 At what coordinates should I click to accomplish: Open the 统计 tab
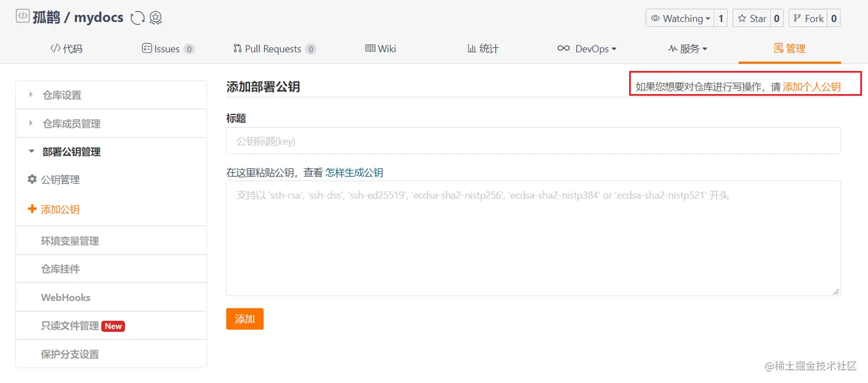pyautogui.click(x=483, y=49)
